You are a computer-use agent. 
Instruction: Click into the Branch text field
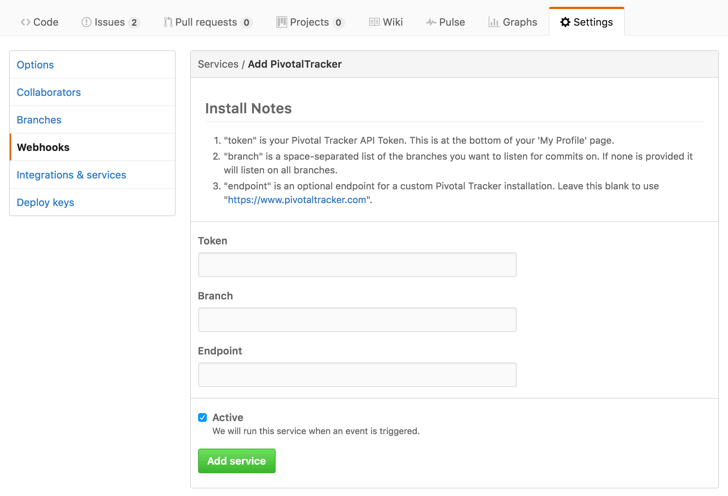357,320
